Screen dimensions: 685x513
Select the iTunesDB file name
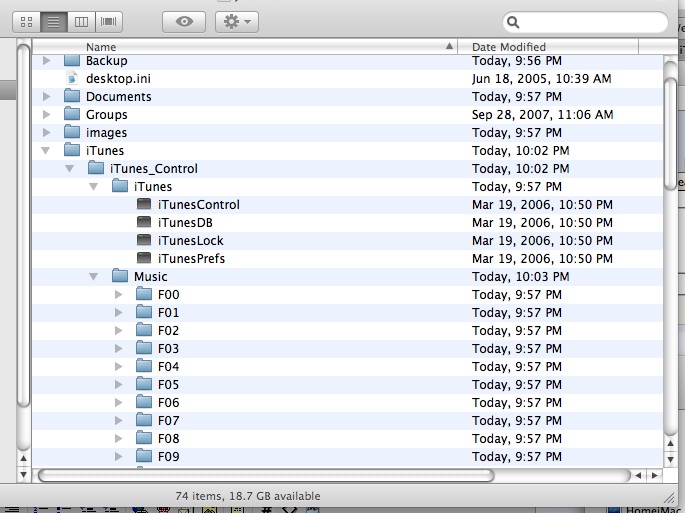(185, 222)
